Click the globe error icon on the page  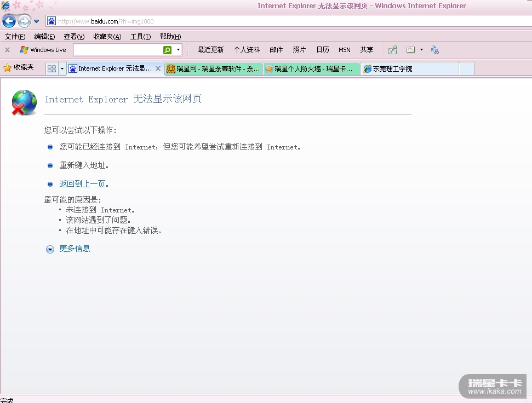pyautogui.click(x=24, y=103)
